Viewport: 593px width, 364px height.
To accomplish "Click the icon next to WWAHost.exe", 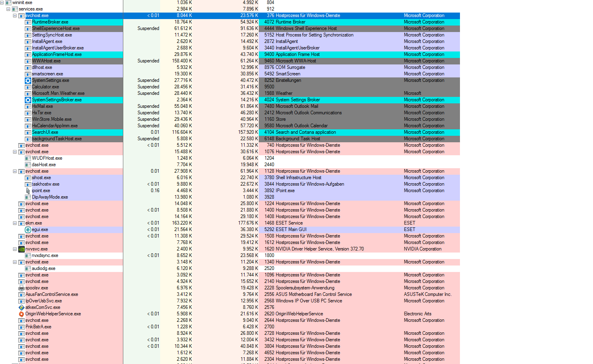I will pyautogui.click(x=28, y=61).
